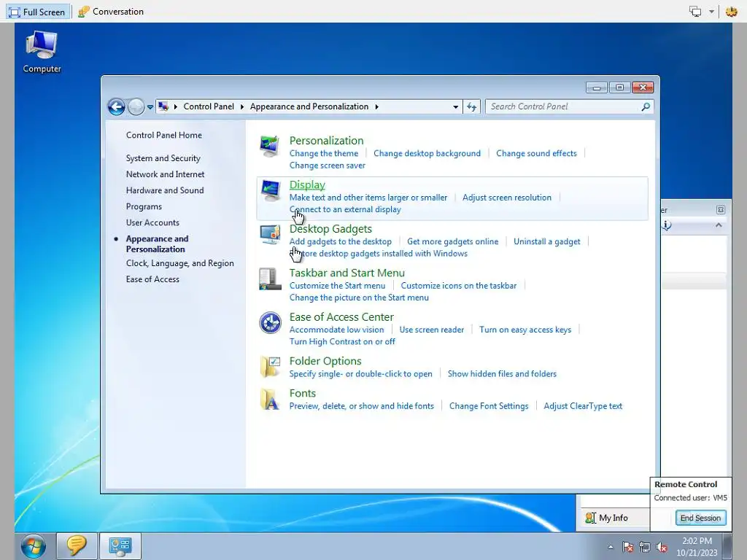
Task: Click the monitor icon in top toolbar
Action: coord(695,12)
